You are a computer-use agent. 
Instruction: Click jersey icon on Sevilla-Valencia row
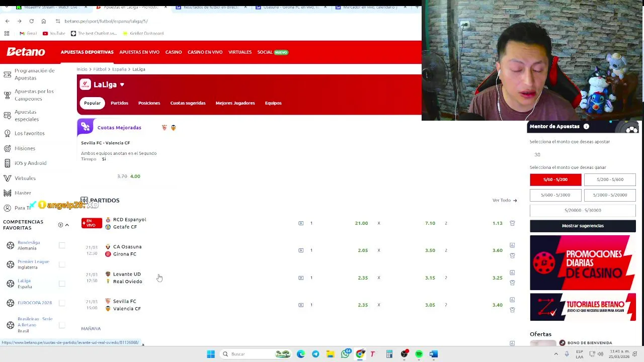point(512,310)
